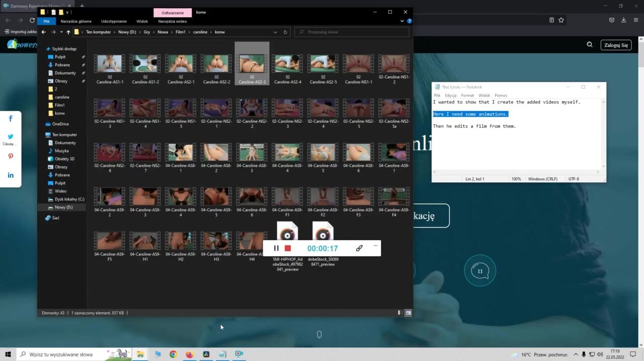The height and width of the screenshot is (361, 644).
Task: Switch to details view layout toggle
Action: point(399,313)
